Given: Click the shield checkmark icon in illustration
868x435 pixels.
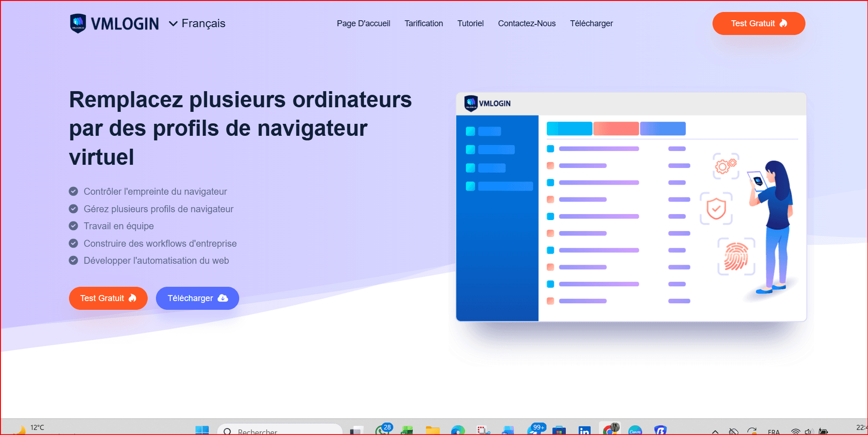Looking at the screenshot, I should point(716,209).
